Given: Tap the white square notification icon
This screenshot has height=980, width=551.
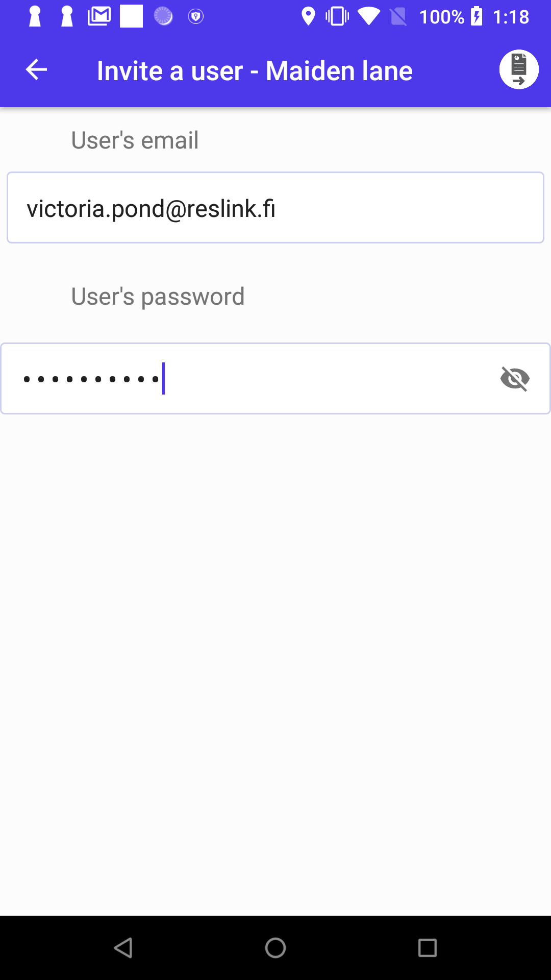Looking at the screenshot, I should click(131, 16).
